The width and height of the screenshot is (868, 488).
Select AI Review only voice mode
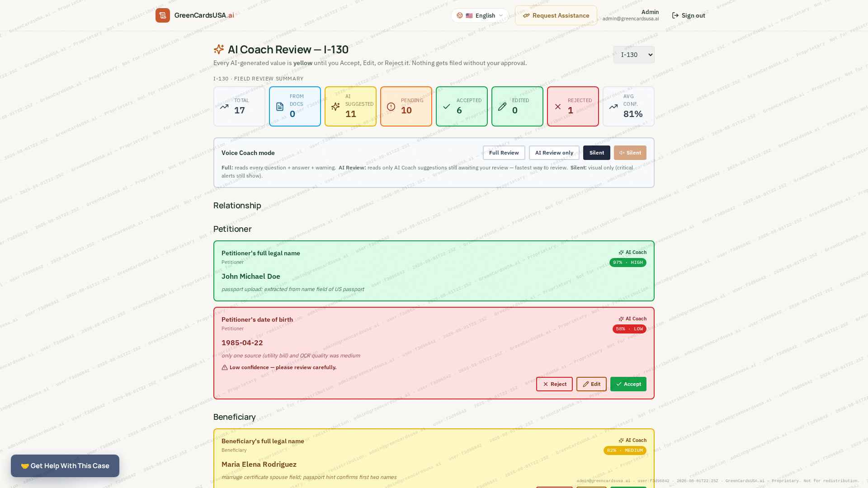554,153
